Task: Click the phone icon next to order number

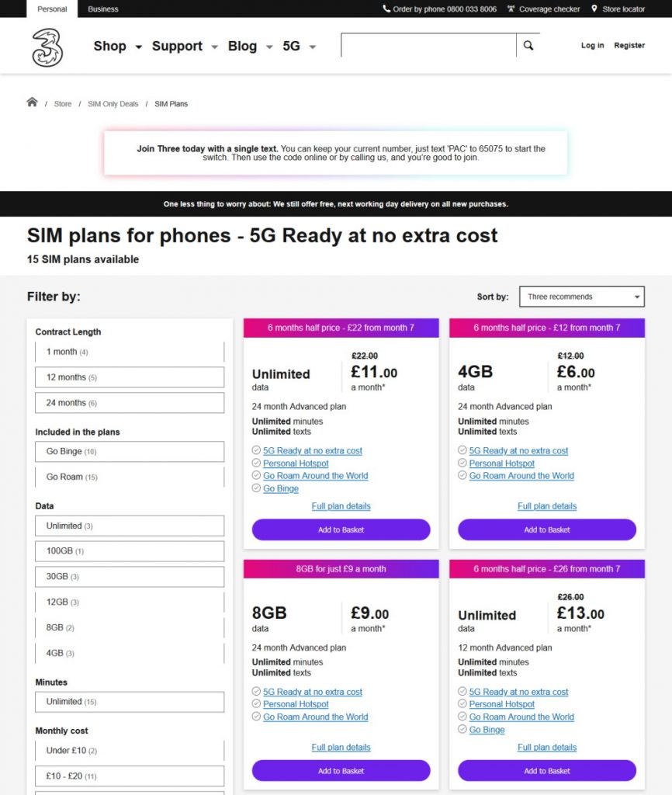Action: [386, 9]
